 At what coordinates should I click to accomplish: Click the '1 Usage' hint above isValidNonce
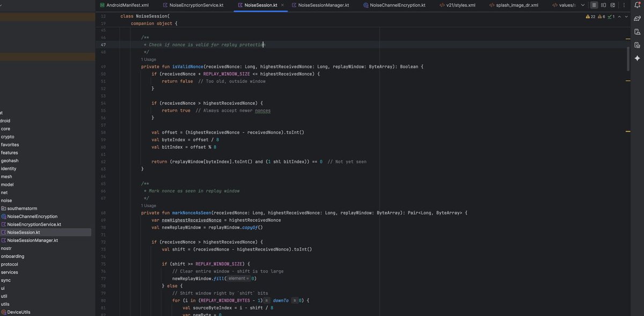pyautogui.click(x=149, y=59)
